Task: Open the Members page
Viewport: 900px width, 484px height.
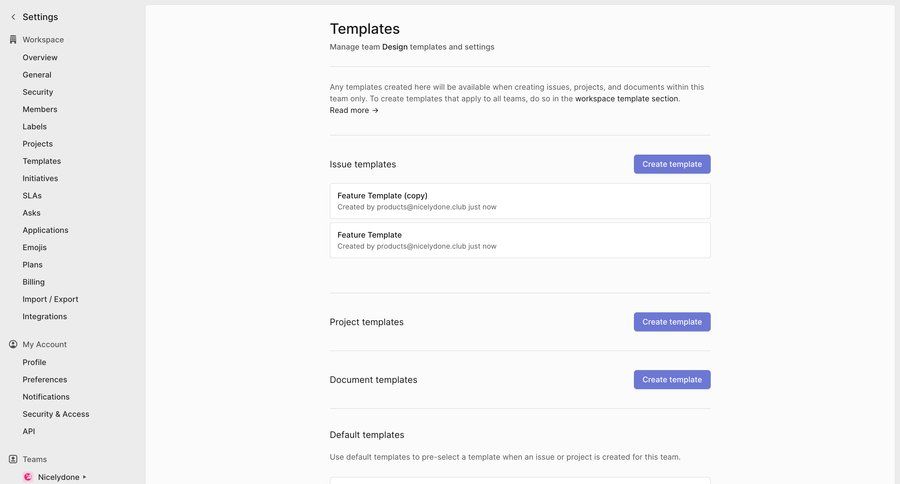Action: click(x=40, y=109)
